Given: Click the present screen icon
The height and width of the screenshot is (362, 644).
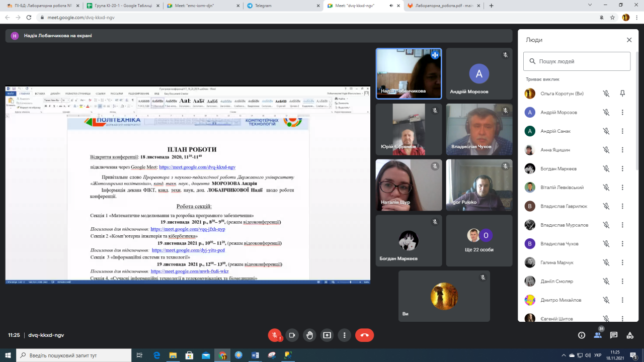Looking at the screenshot, I should point(327,335).
